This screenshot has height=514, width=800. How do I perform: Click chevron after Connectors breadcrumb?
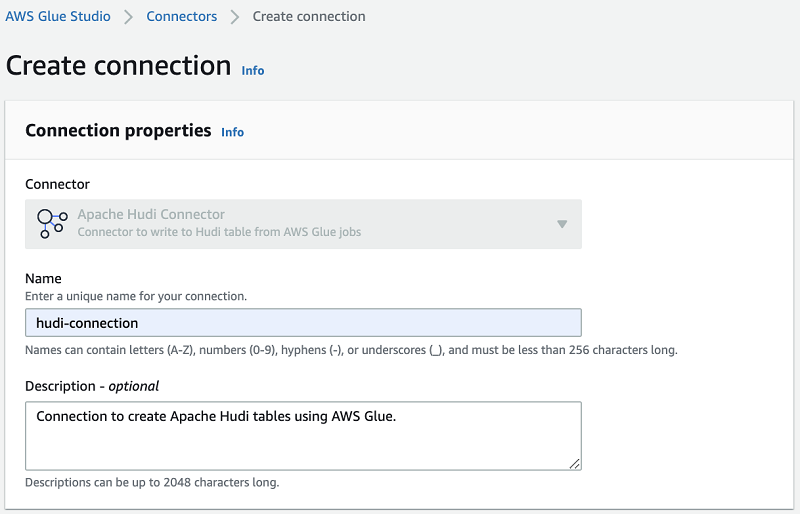tap(235, 17)
